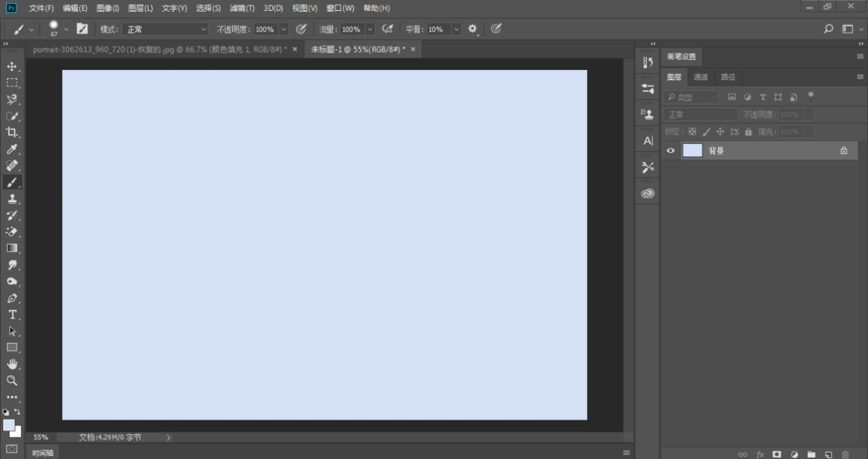868x459 pixels.
Task: Open the Character panel icon
Action: coord(648,140)
